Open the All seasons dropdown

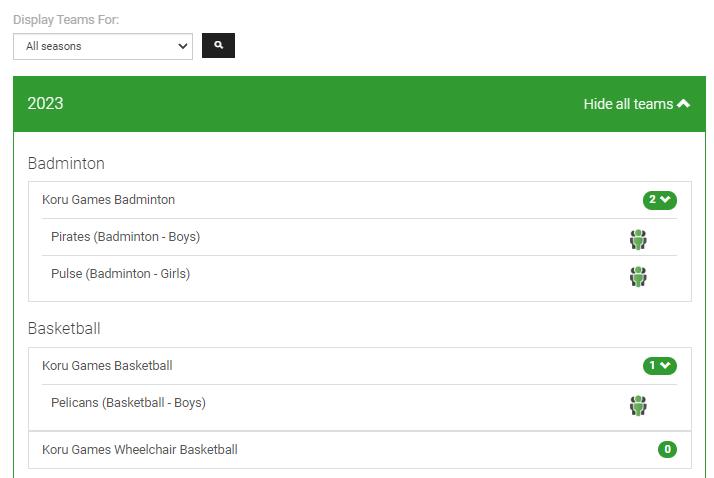coord(103,46)
